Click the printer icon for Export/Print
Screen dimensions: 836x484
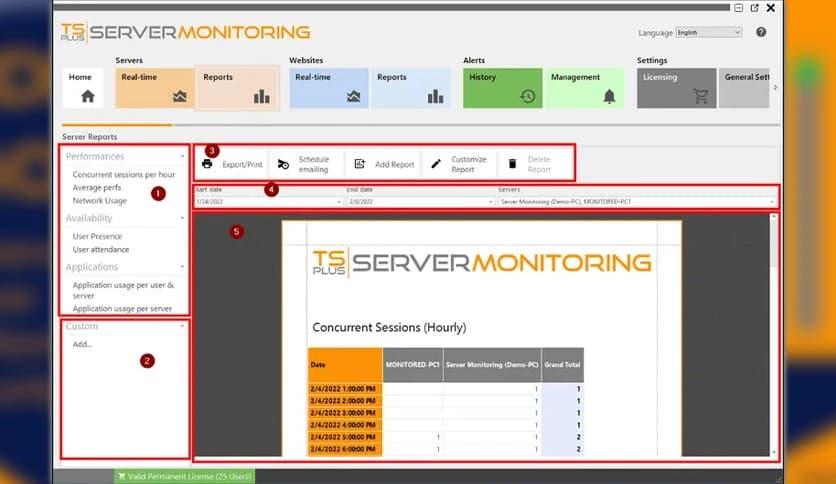click(x=207, y=164)
